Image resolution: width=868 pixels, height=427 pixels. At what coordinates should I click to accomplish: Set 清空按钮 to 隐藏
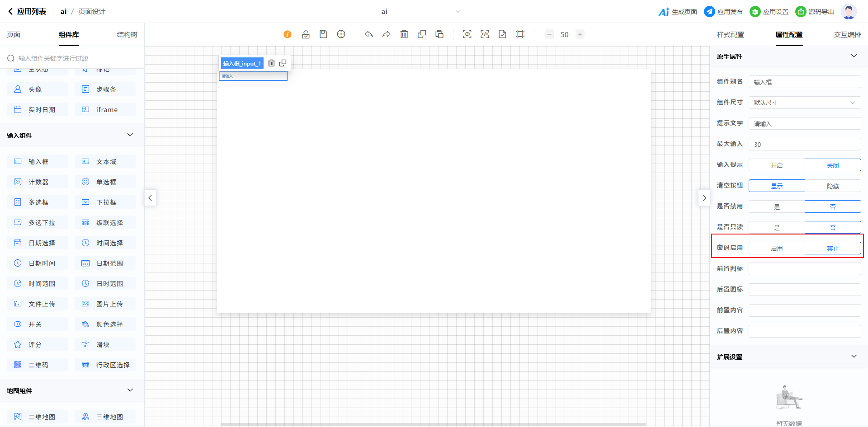(832, 186)
